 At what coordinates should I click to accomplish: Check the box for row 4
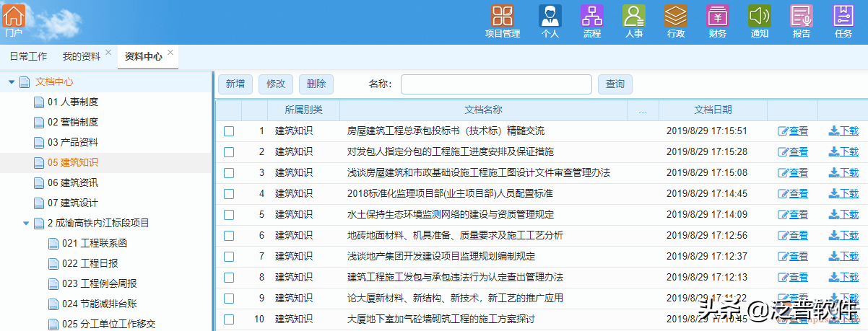coord(229,194)
